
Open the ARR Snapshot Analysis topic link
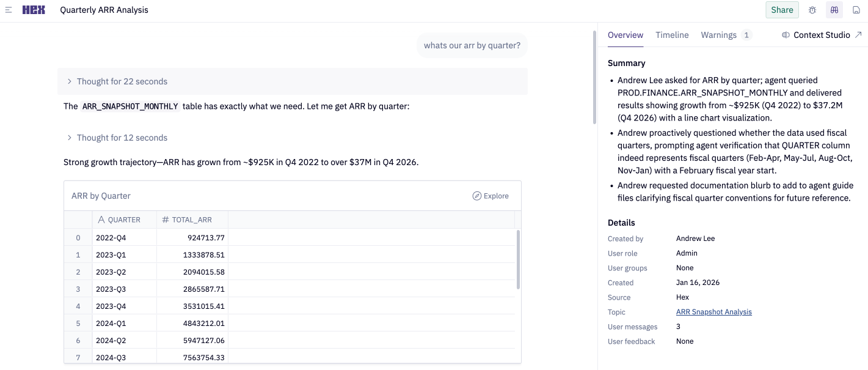pyautogui.click(x=713, y=311)
